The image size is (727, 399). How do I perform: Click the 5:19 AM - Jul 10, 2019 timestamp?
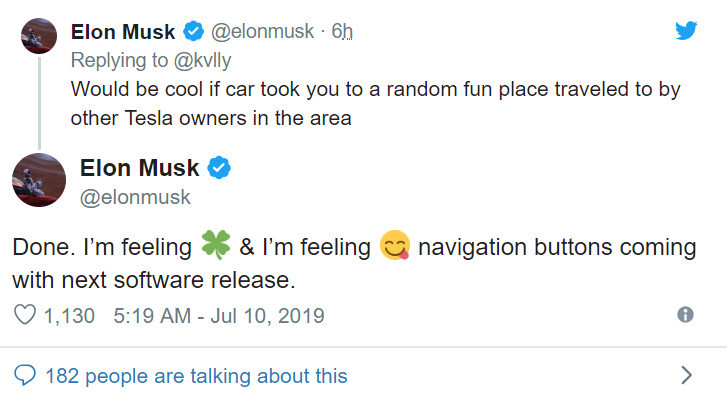[219, 316]
